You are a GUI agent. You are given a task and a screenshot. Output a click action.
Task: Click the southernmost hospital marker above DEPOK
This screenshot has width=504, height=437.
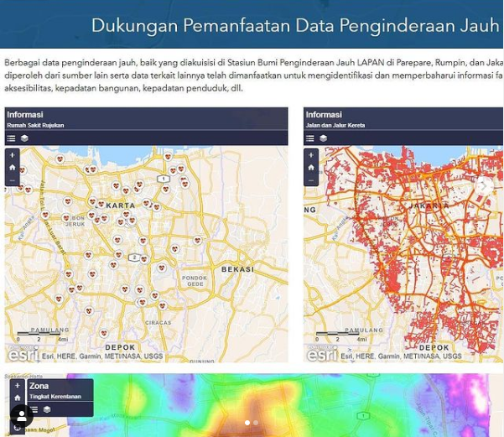pyautogui.click(x=103, y=333)
